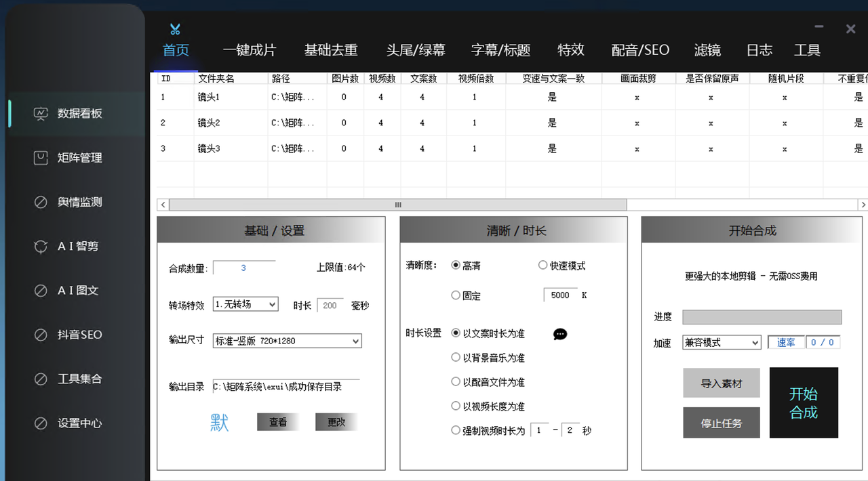Viewport: 868px width, 481px height.
Task: Click the 数据看板 dashboard icon in sidebar
Action: pos(41,113)
